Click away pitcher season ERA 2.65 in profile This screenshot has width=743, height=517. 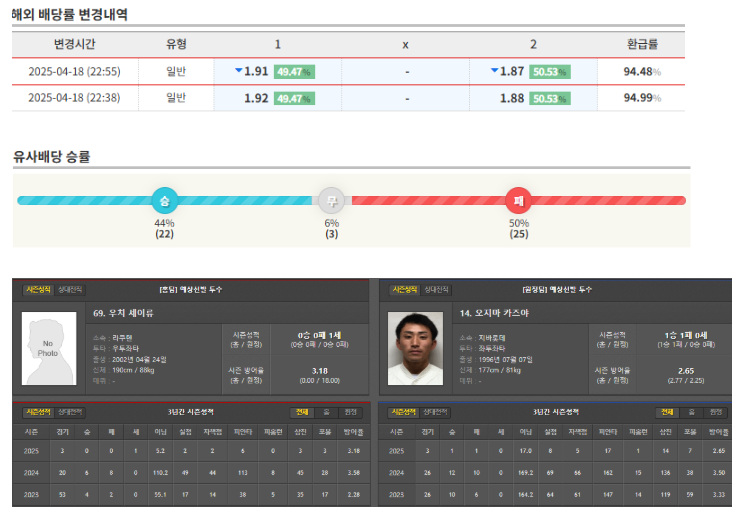click(x=686, y=371)
